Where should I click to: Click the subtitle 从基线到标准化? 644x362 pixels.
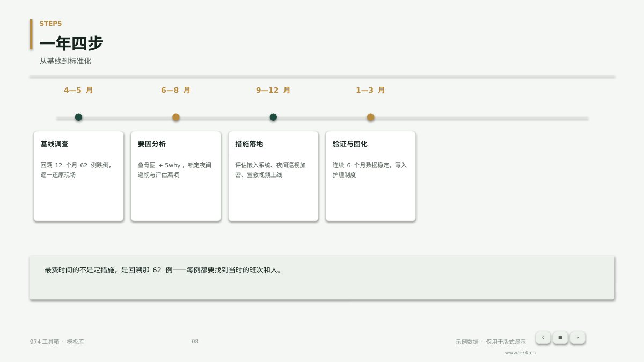65,61
